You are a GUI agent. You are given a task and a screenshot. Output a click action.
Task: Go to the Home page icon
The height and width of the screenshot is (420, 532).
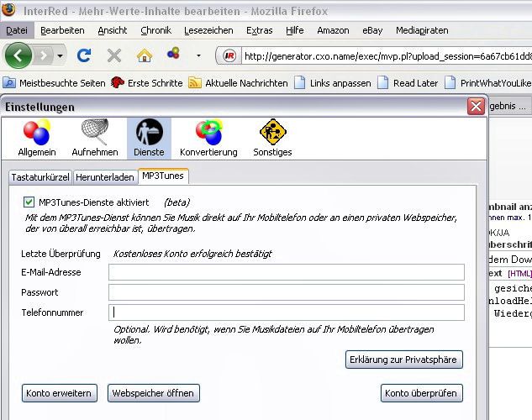tap(145, 55)
